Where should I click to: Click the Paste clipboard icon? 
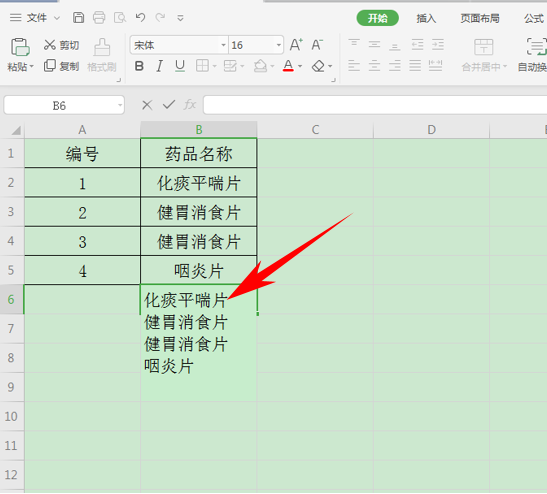pos(20,47)
